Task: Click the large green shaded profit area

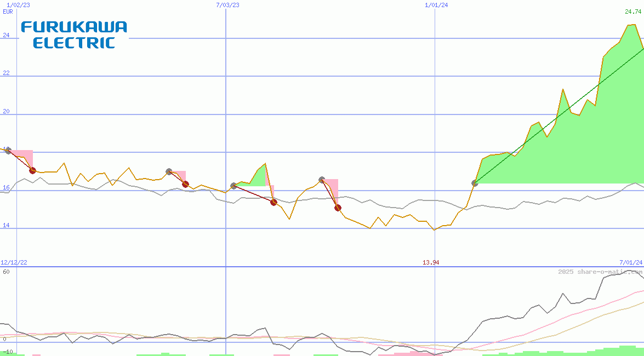Action: pyautogui.click(x=575, y=153)
